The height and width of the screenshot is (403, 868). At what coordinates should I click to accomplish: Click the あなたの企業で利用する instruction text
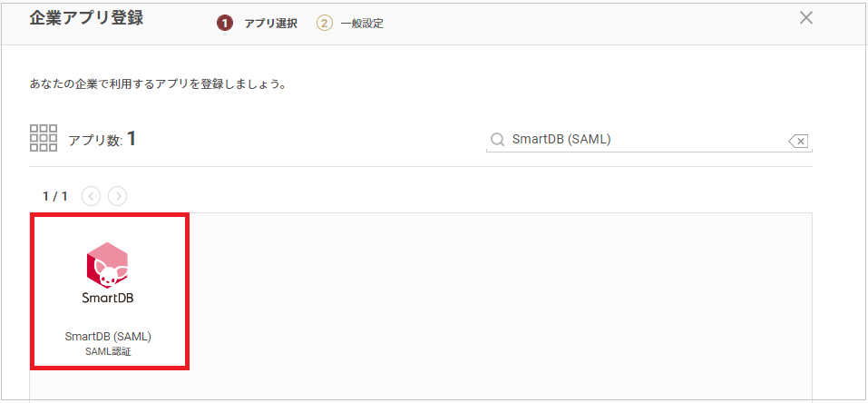158,85
